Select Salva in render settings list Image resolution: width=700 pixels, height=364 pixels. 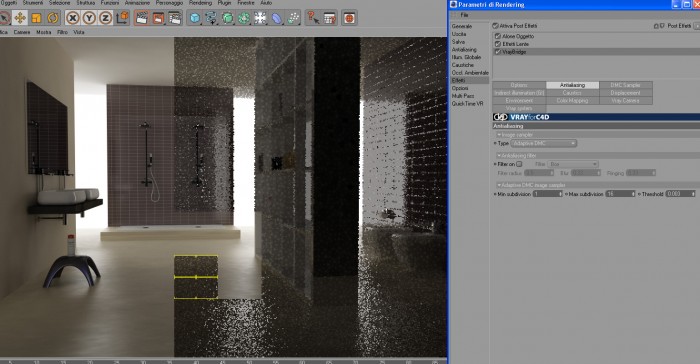(x=458, y=42)
